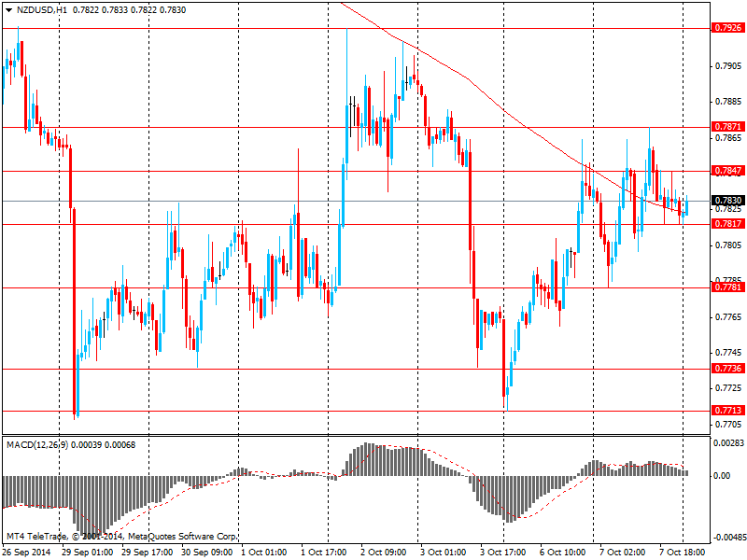
Task: Select the 0.7871 resistance price label
Action: pyautogui.click(x=727, y=126)
